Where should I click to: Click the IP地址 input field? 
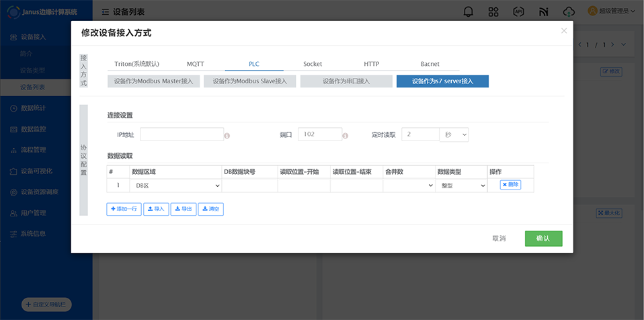pyautogui.click(x=182, y=134)
